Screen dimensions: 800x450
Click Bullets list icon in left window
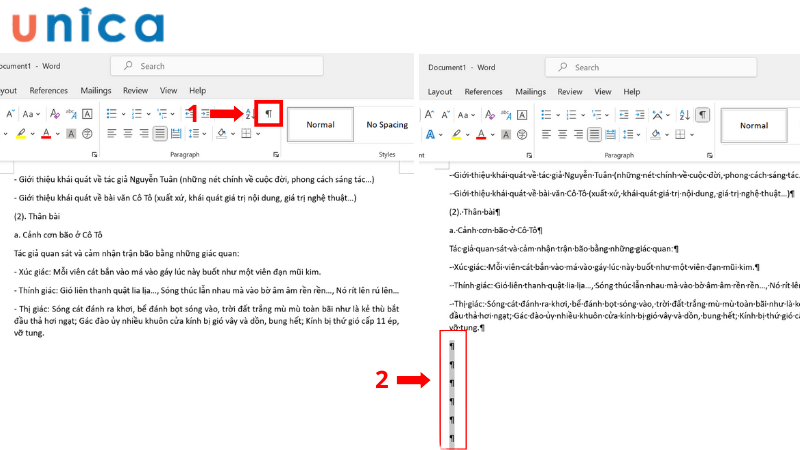[x=111, y=113]
